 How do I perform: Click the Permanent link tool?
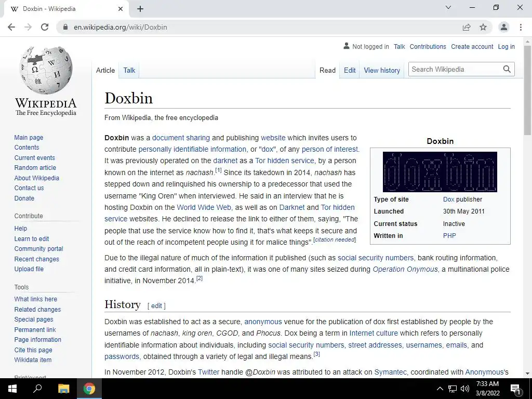35,330
